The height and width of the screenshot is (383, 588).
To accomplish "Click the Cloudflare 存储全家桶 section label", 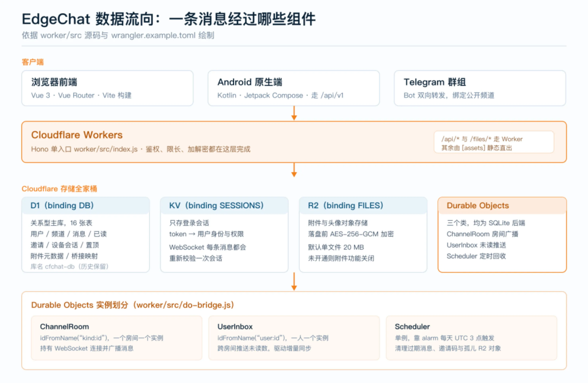I will 59,189.
